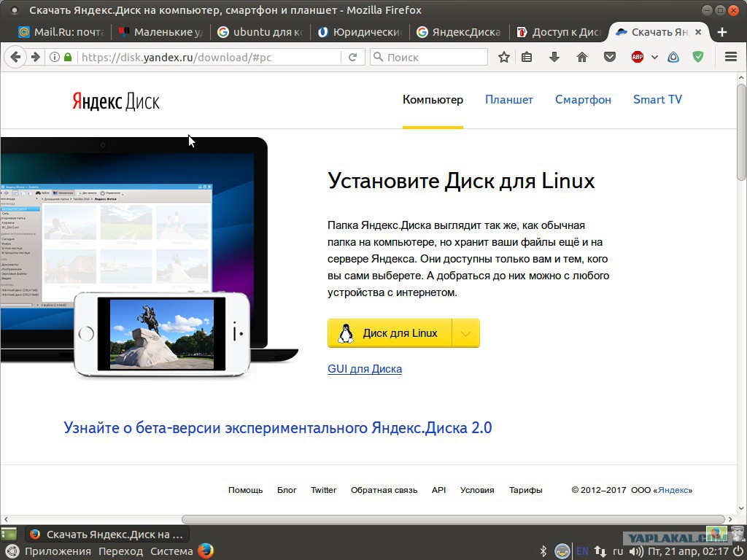The image size is (747, 560).
Task: Open the 'API' footer link
Action: point(438,490)
